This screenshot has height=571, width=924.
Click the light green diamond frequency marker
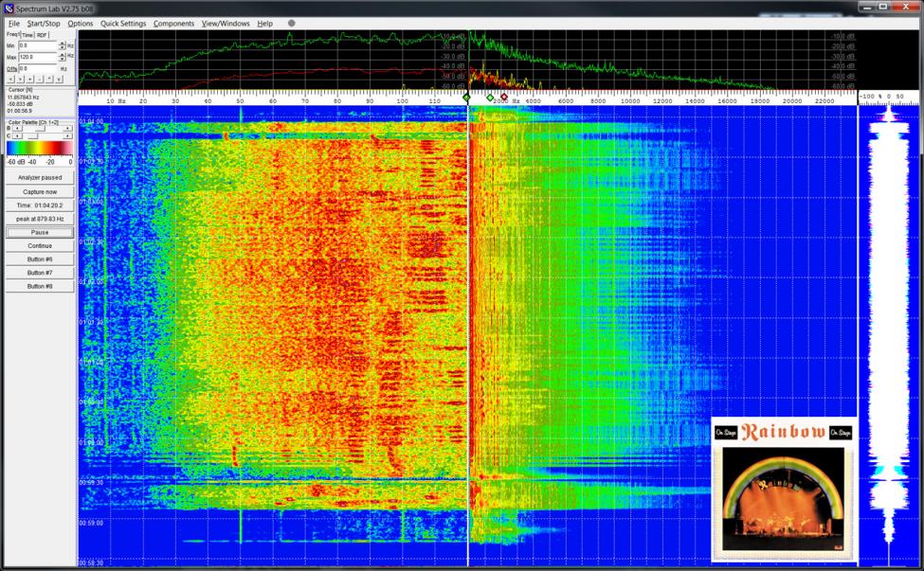tap(490, 98)
